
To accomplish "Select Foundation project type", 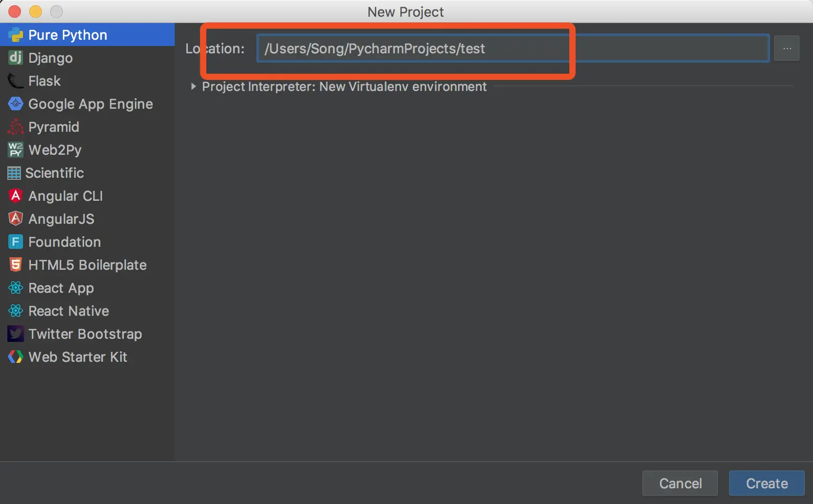I will [87, 242].
